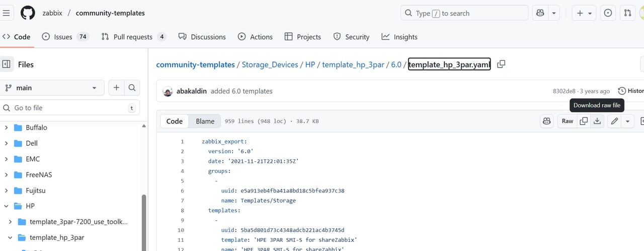Open Storage_Devices breadcrumb link
The image size is (644, 251).
tap(270, 65)
